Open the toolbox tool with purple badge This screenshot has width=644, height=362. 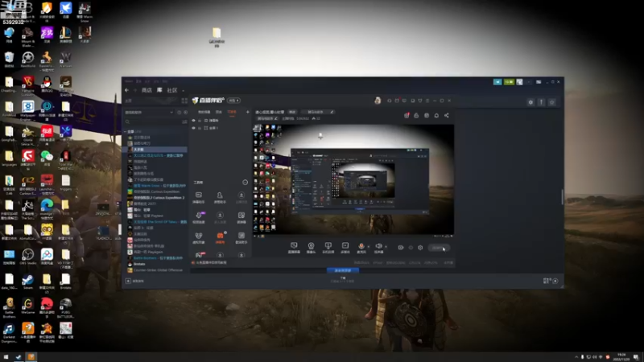pos(199,217)
